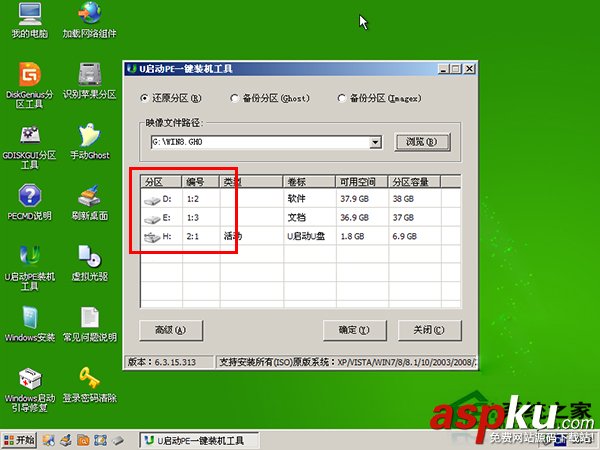600x450 pixels.
Task: Click the 1:2 partition number cell
Action: pyautogui.click(x=193, y=199)
